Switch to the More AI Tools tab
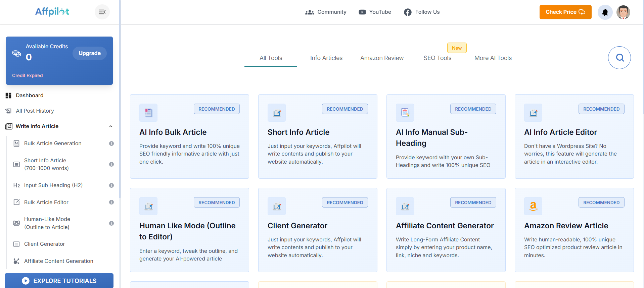Screen dimensions: 644x288 pyautogui.click(x=493, y=58)
